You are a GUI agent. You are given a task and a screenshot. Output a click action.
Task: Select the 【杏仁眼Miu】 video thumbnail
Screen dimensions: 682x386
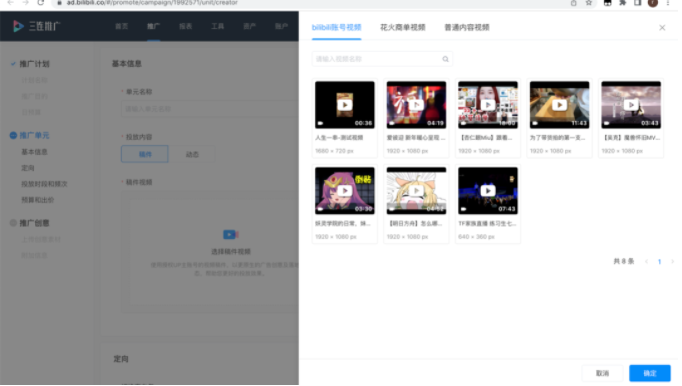point(488,105)
